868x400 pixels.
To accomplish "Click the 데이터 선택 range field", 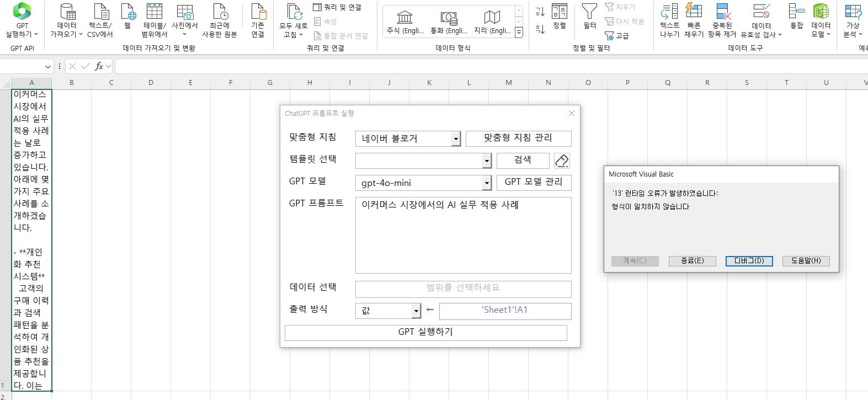I will pos(463,289).
